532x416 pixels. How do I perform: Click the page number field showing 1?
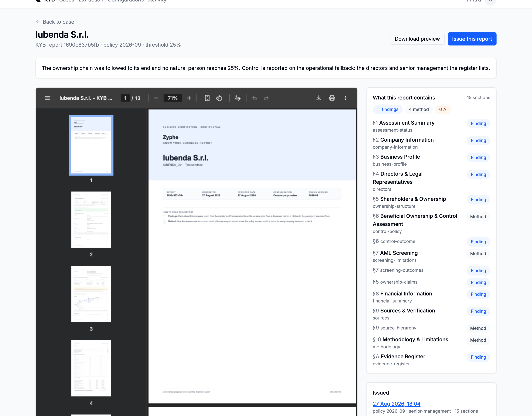(x=125, y=98)
